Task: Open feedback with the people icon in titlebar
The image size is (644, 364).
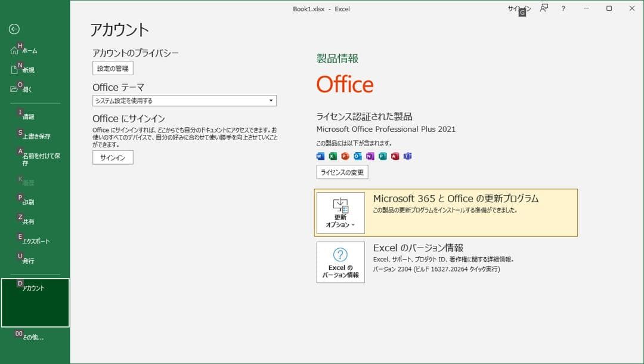Action: click(x=543, y=9)
